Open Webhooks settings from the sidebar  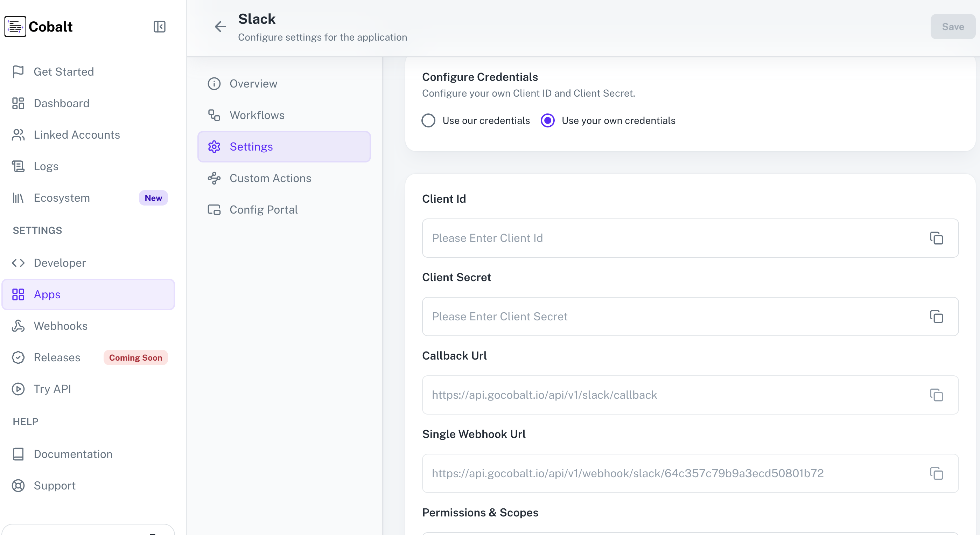[61, 326]
